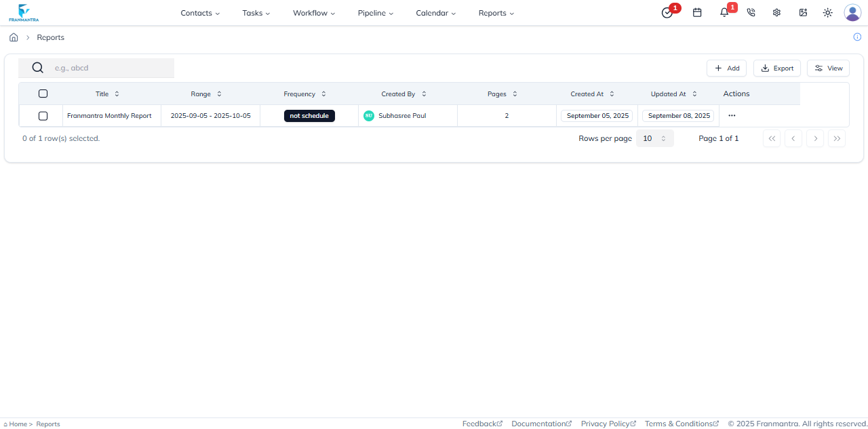Open rows per page dropdown
The width and height of the screenshot is (868, 429).
[x=655, y=138]
